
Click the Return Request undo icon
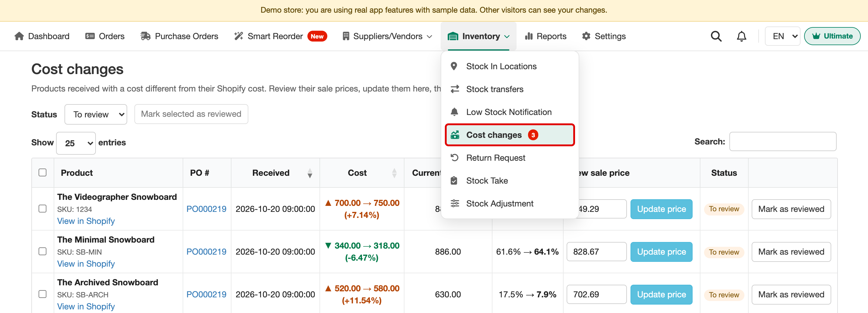tap(454, 157)
